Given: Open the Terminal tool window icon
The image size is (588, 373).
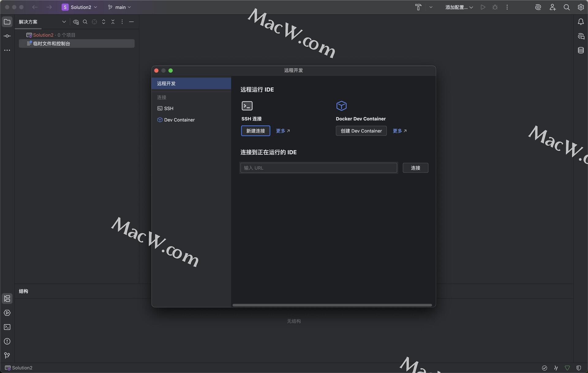Looking at the screenshot, I should coord(7,327).
